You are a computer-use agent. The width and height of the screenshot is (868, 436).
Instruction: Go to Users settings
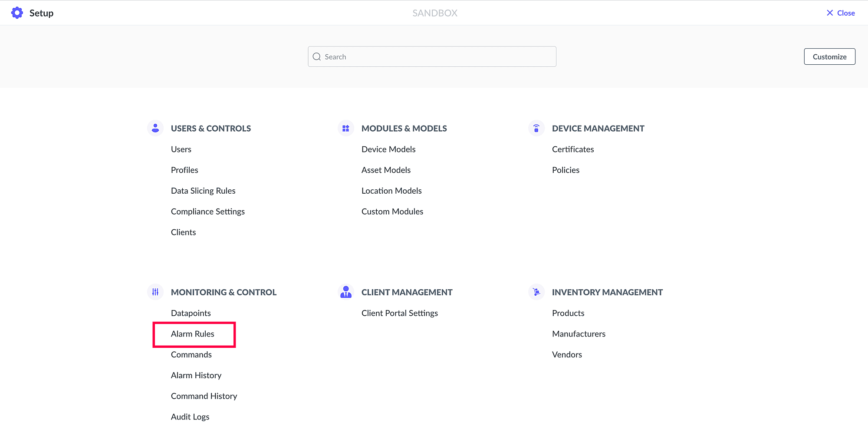point(181,149)
